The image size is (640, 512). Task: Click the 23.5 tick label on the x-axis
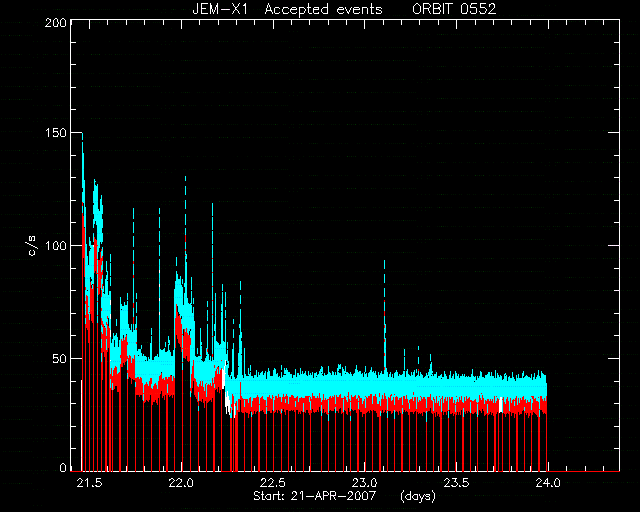coord(456,483)
